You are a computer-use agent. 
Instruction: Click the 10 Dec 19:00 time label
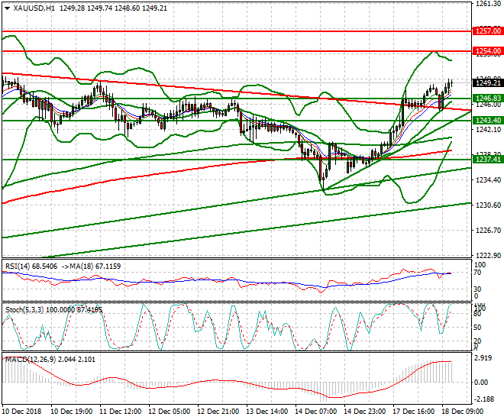point(71,412)
